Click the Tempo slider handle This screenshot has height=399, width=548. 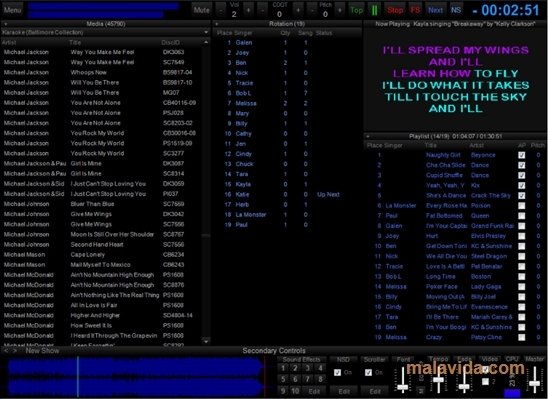coord(438,380)
